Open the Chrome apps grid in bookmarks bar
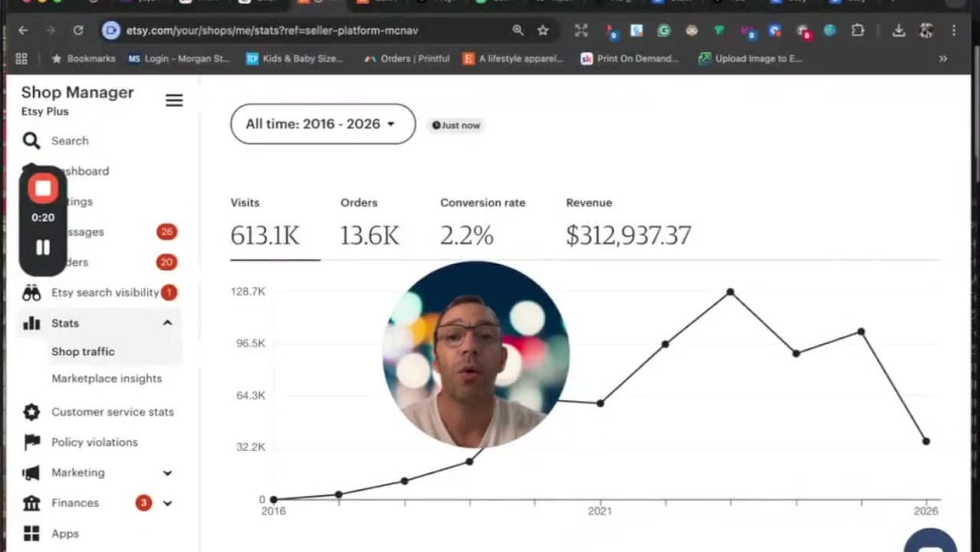980x552 pixels. [22, 59]
